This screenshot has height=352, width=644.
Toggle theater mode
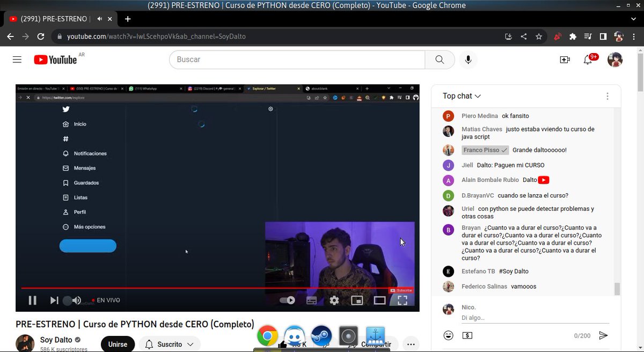pyautogui.click(x=380, y=300)
